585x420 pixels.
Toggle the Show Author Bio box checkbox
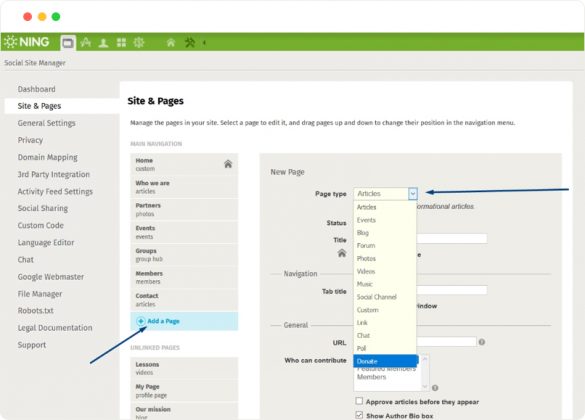pos(359,415)
